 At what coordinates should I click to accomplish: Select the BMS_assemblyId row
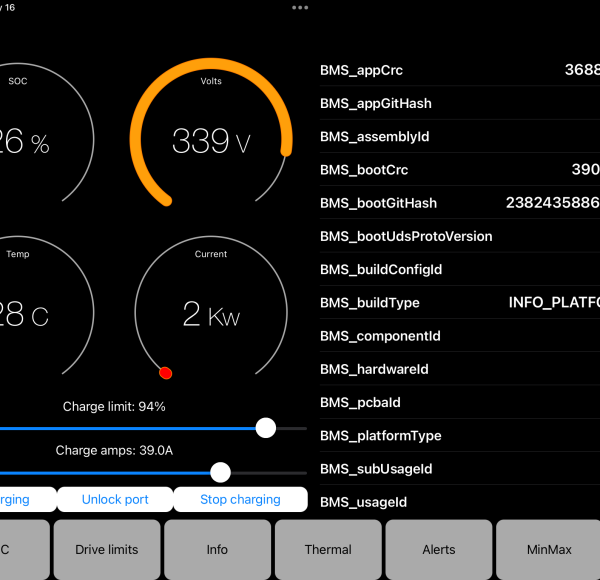click(x=460, y=137)
